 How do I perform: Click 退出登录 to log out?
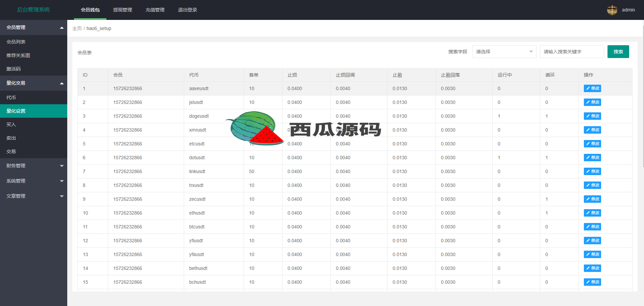coord(188,10)
